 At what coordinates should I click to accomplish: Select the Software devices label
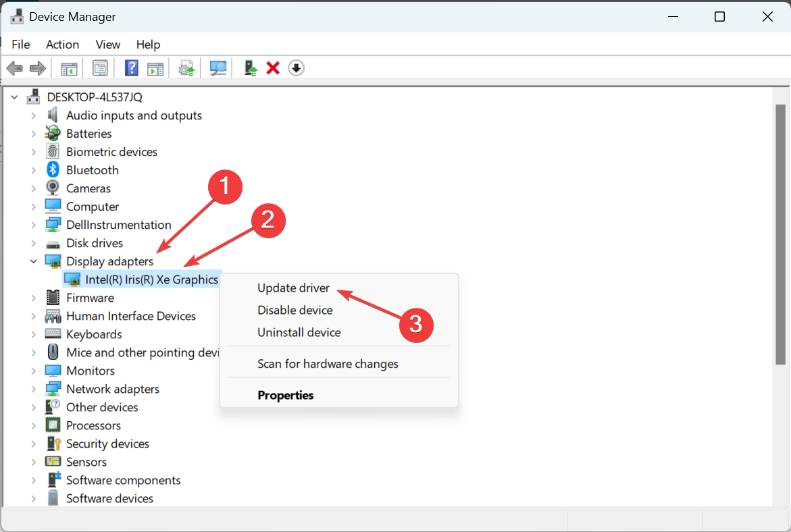coord(109,498)
